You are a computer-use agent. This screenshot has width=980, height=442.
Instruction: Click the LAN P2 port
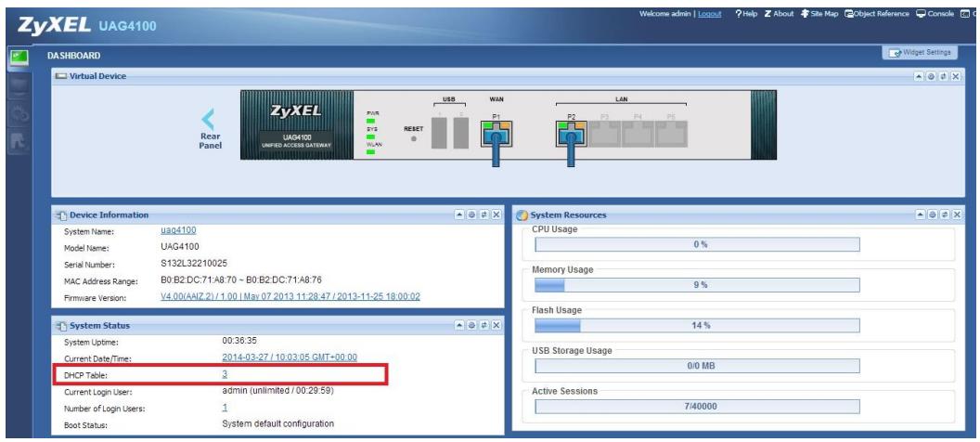coord(572,134)
